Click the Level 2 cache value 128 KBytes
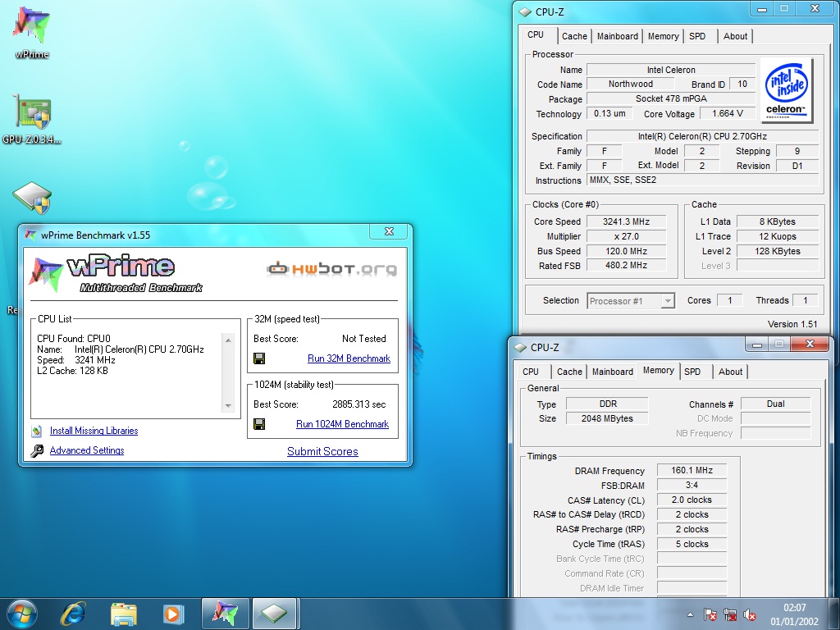This screenshot has width=840, height=630. 778,251
